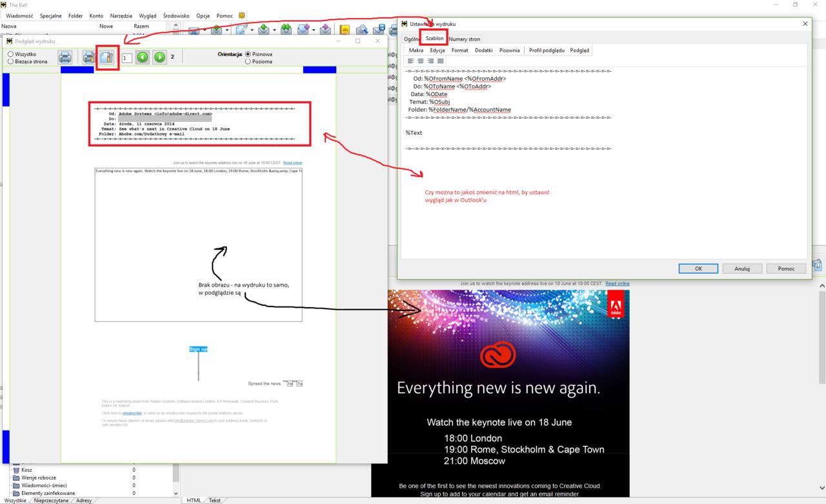Open the yellow address book icon
The width and height of the screenshot is (826, 504).
pyautogui.click(x=345, y=30)
